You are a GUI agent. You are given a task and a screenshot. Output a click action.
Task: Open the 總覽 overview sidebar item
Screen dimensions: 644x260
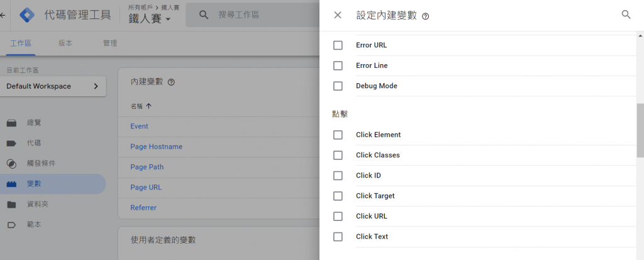pyautogui.click(x=34, y=122)
